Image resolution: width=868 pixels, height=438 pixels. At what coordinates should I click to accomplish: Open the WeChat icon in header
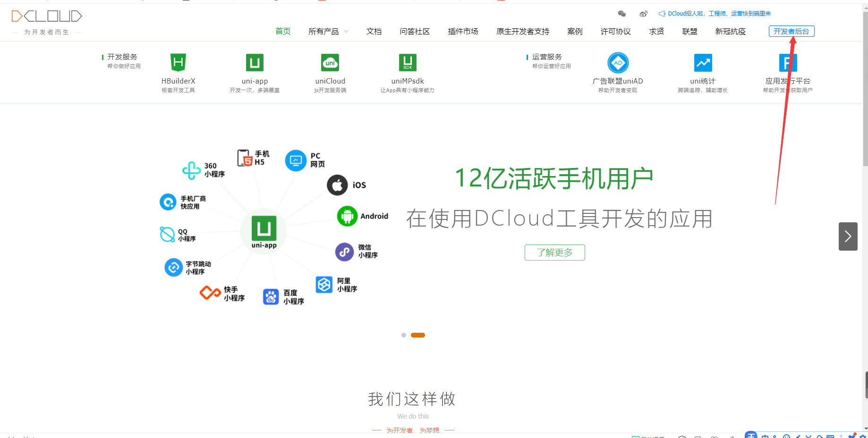[621, 14]
